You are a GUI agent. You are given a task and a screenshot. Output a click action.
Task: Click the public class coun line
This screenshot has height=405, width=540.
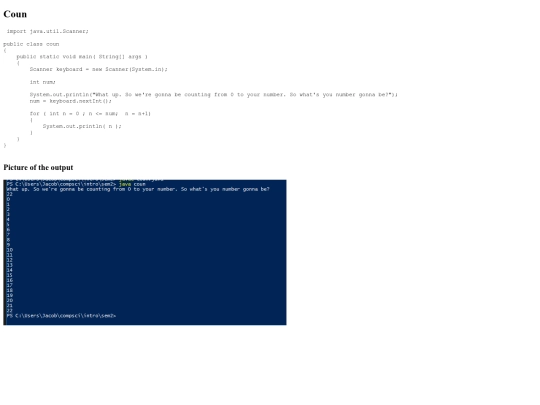pyautogui.click(x=31, y=44)
